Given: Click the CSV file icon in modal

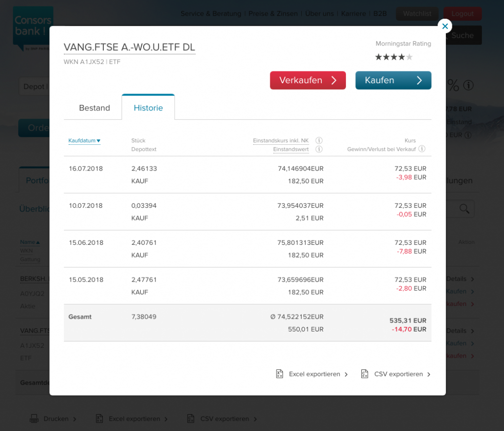Looking at the screenshot, I should click(x=365, y=374).
